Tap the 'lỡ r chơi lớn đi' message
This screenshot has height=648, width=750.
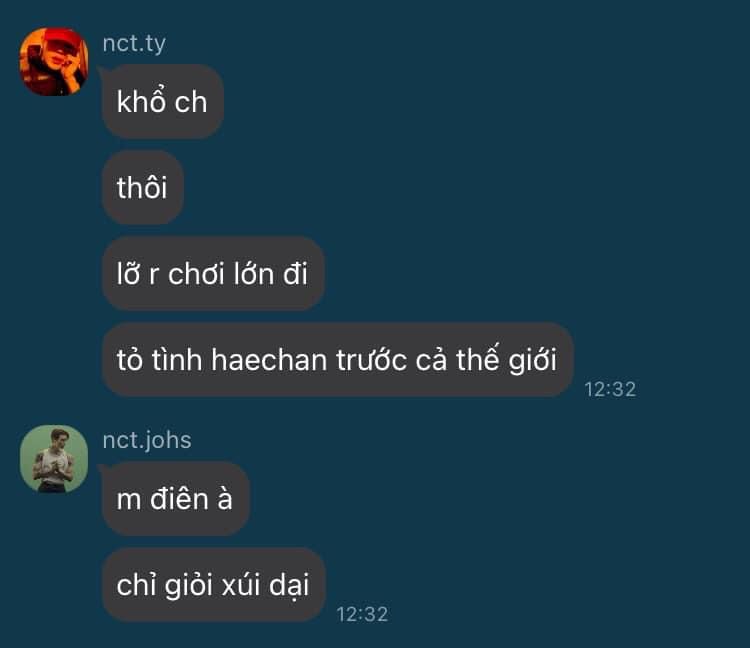pyautogui.click(x=213, y=274)
